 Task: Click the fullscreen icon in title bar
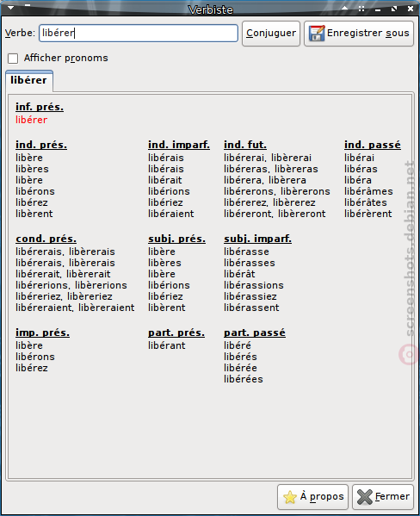click(x=361, y=9)
